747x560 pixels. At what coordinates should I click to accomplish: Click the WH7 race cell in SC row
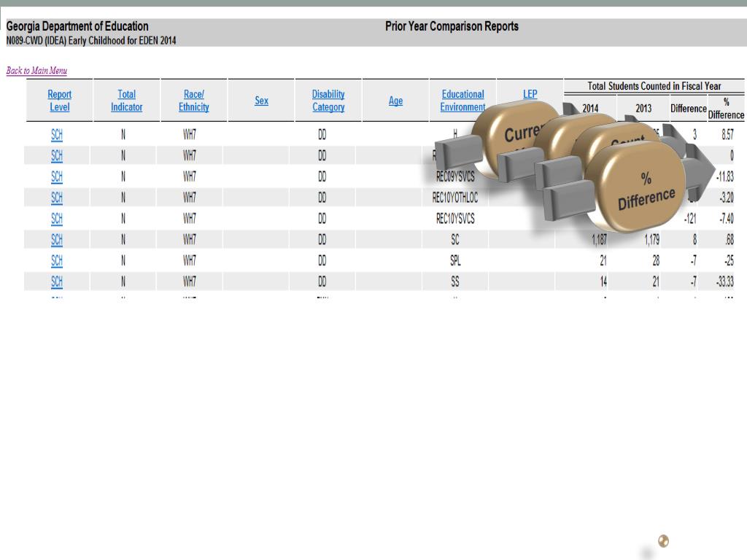click(190, 239)
